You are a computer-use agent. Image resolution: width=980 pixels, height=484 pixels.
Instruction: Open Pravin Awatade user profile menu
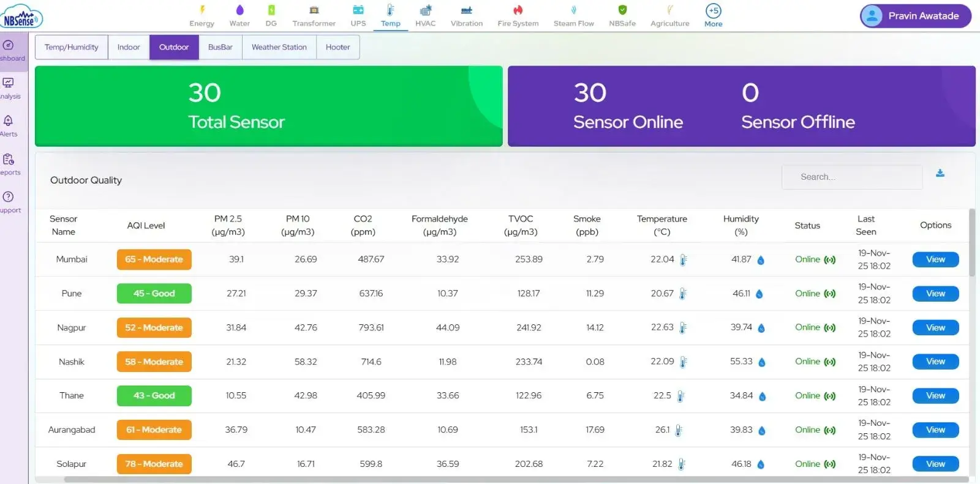click(915, 16)
